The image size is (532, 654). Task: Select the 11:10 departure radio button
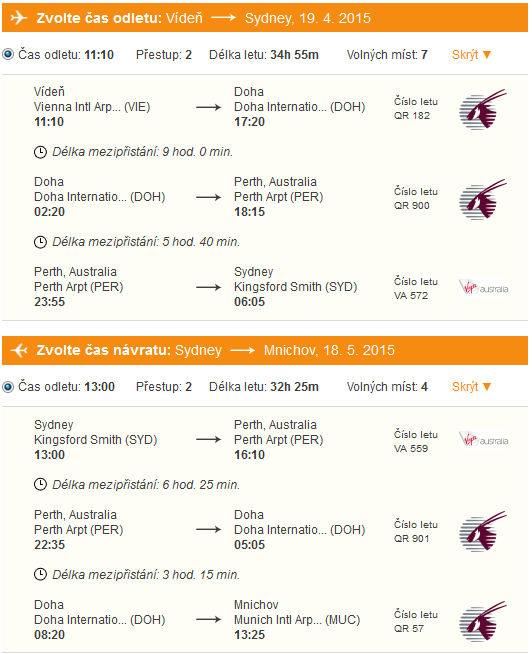[8, 55]
